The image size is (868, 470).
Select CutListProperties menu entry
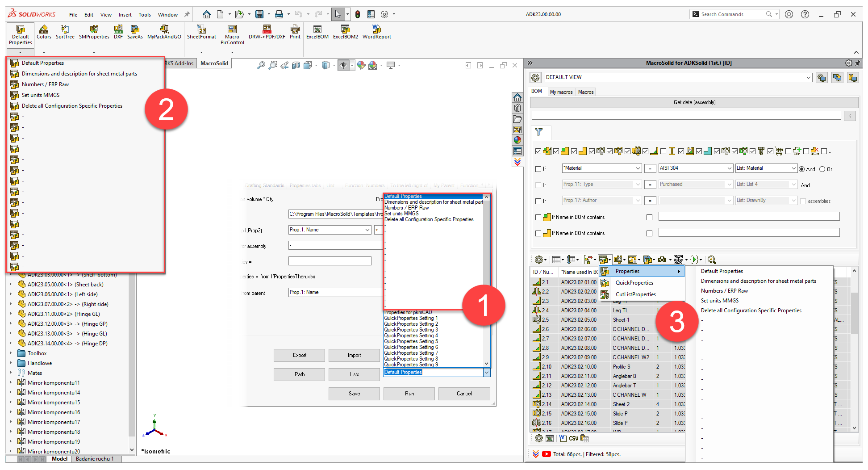[642, 294]
